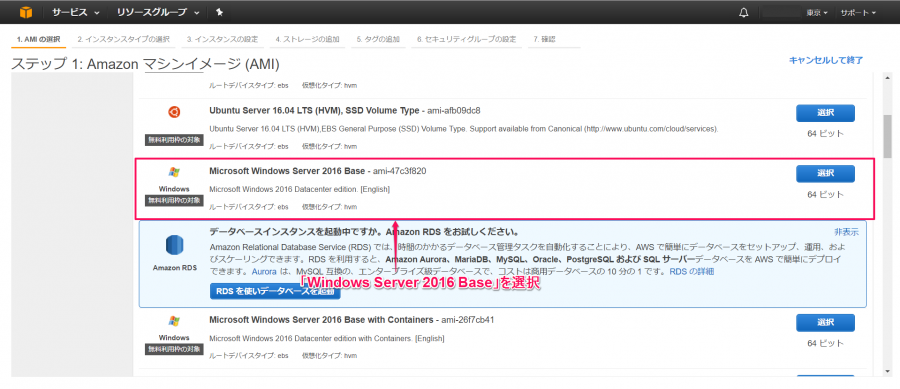Open the notifications bell icon
The image size is (900, 389).
[744, 12]
